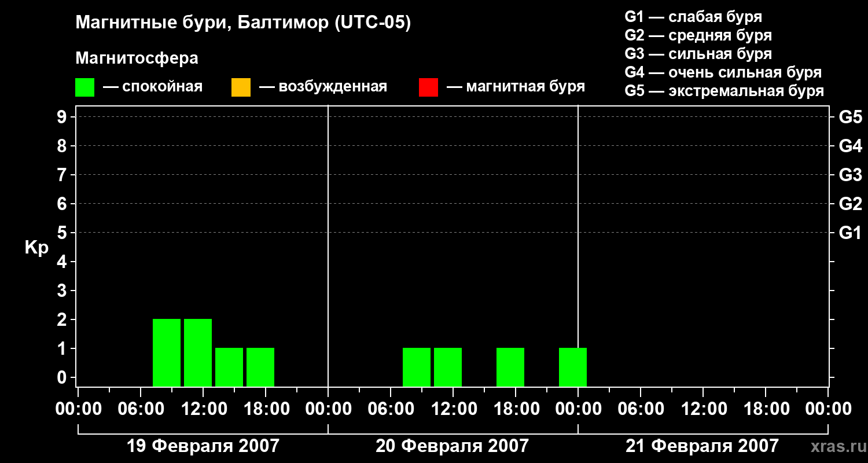The height and width of the screenshot is (463, 868).
Task: Click the Kp 1 bar for 10:00–13:00 on 20 Февраля
Action: [448, 367]
